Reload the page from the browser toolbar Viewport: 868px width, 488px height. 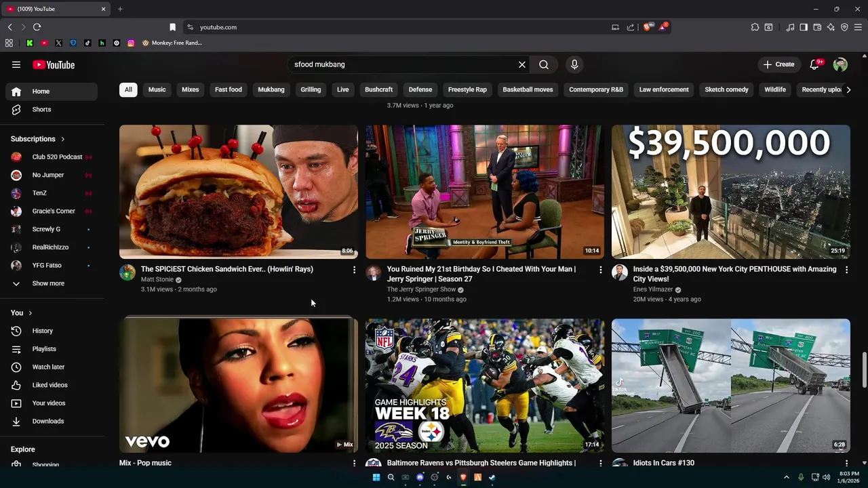(37, 27)
